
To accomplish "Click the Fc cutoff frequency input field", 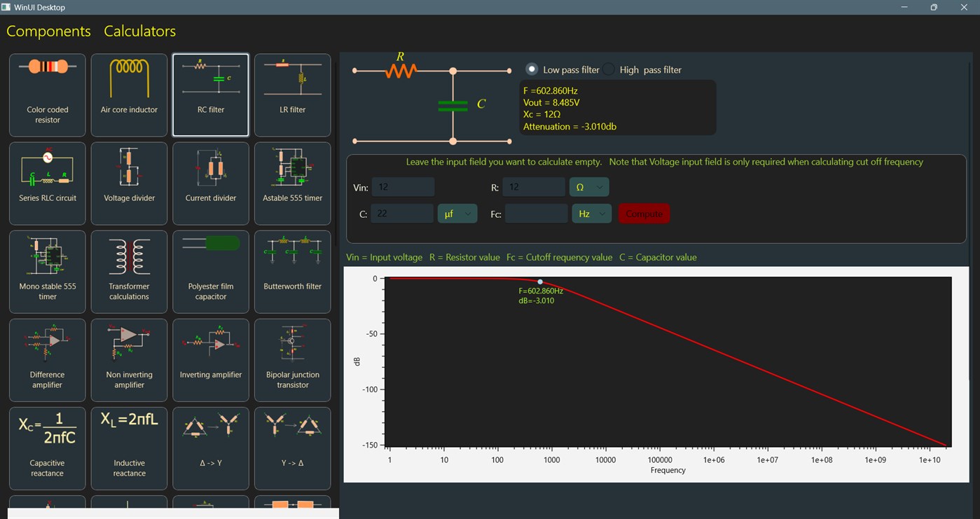I will (536, 214).
